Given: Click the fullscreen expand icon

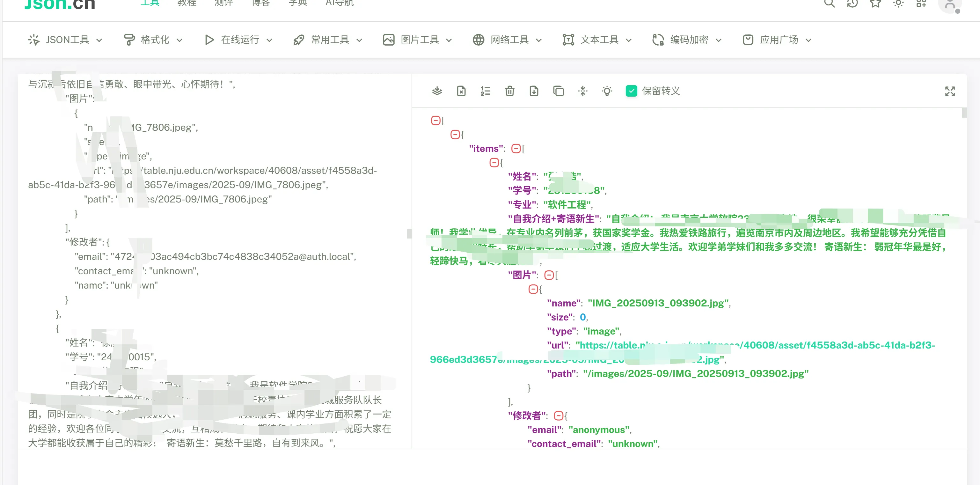Looking at the screenshot, I should click(950, 91).
